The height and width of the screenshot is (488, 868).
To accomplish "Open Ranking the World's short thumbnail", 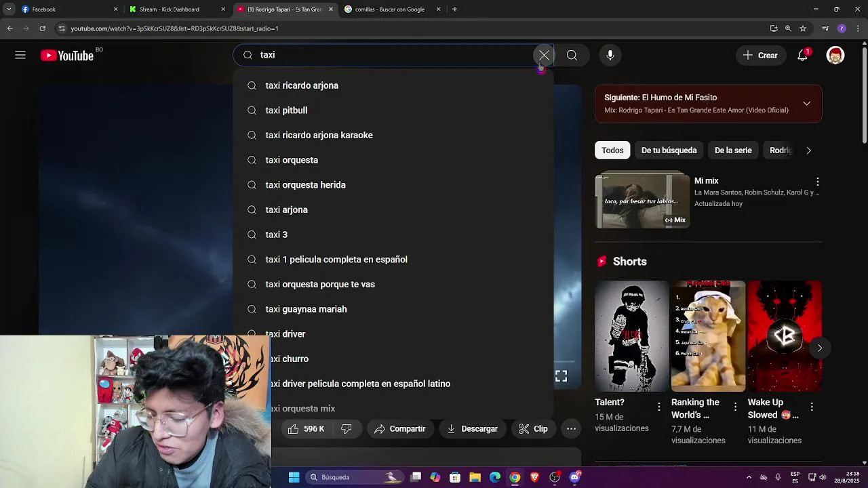I will [x=708, y=336].
